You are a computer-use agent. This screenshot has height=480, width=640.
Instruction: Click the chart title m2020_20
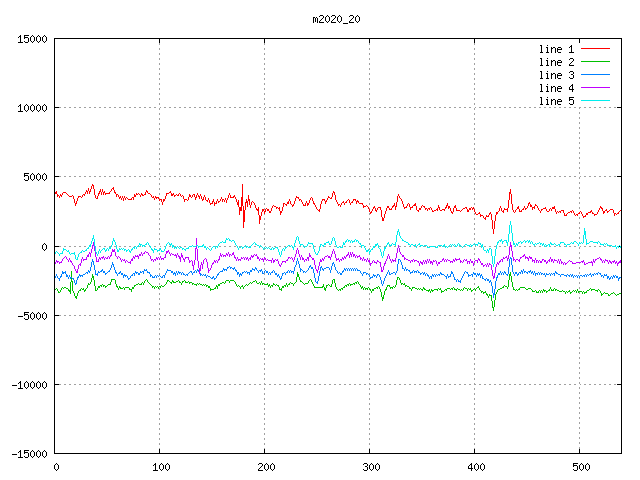coord(336,19)
